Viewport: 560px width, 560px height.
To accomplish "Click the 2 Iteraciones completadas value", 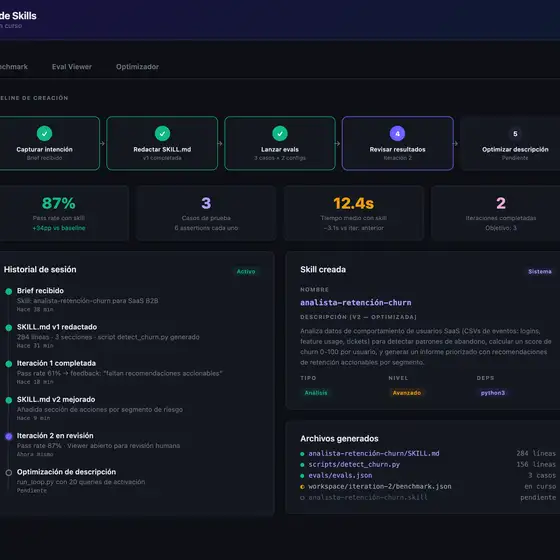I will click(x=501, y=203).
